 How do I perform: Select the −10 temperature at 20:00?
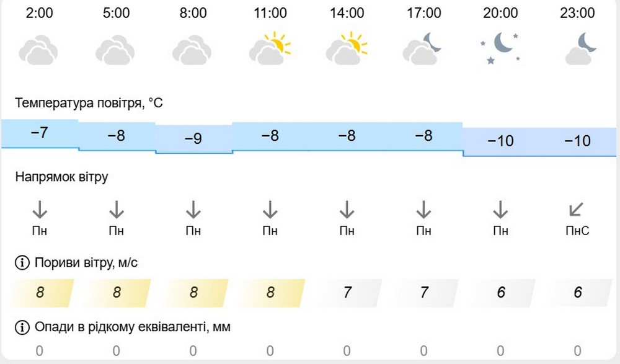pyautogui.click(x=500, y=141)
